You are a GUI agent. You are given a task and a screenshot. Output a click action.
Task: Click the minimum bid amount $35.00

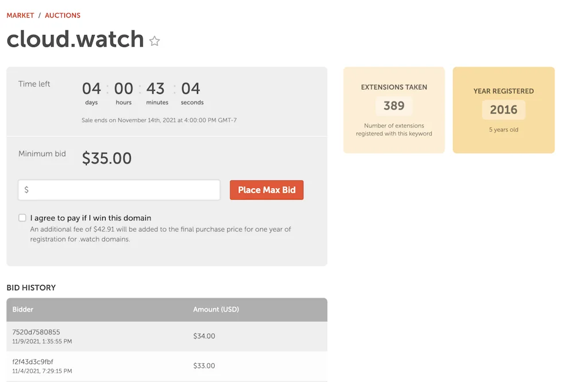107,158
